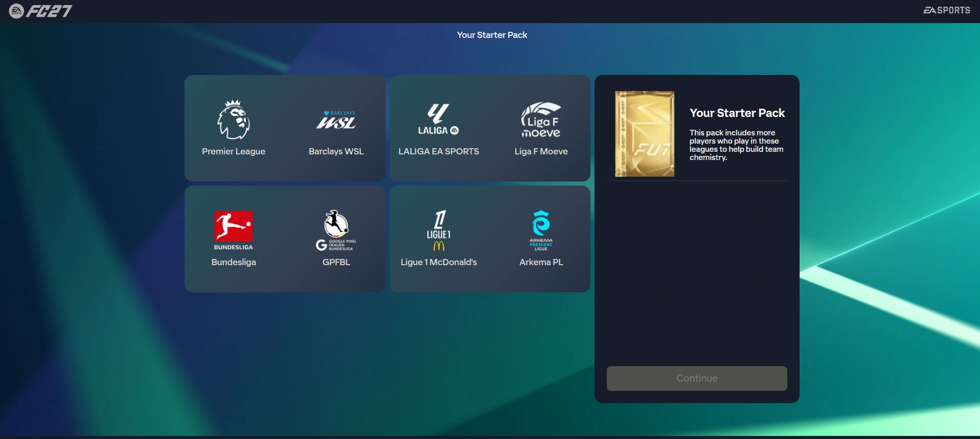
Task: Click the EA SPORTS logo in header
Action: (947, 10)
